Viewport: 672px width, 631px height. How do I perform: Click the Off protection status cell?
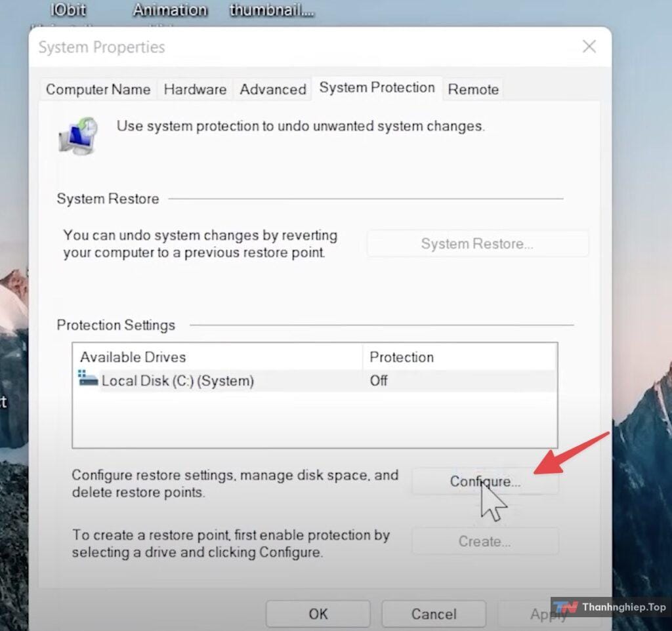coord(379,380)
